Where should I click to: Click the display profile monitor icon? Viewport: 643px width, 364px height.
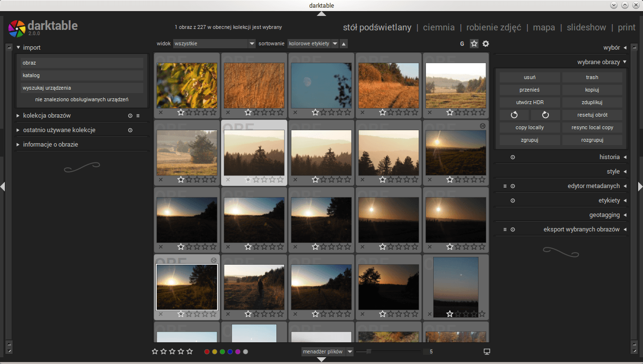click(x=487, y=351)
